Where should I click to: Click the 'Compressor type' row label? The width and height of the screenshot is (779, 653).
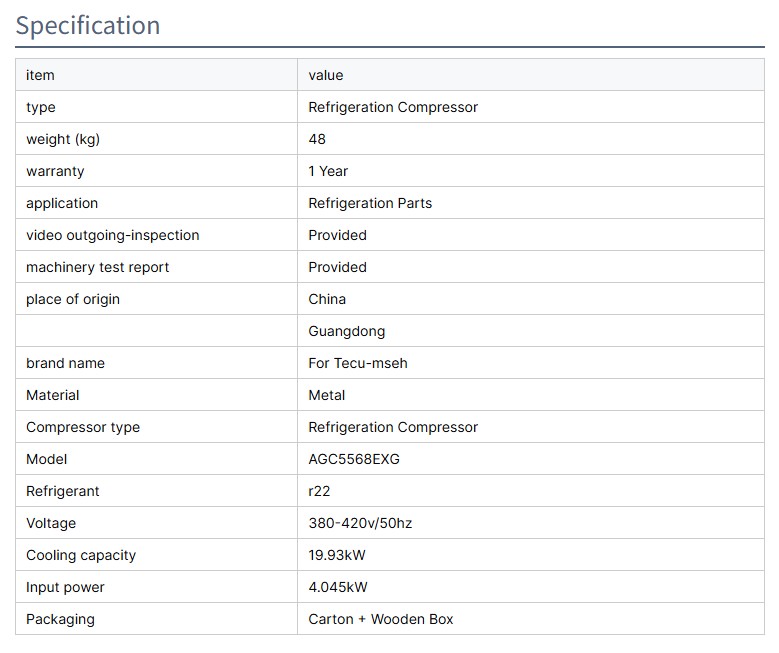[83, 427]
